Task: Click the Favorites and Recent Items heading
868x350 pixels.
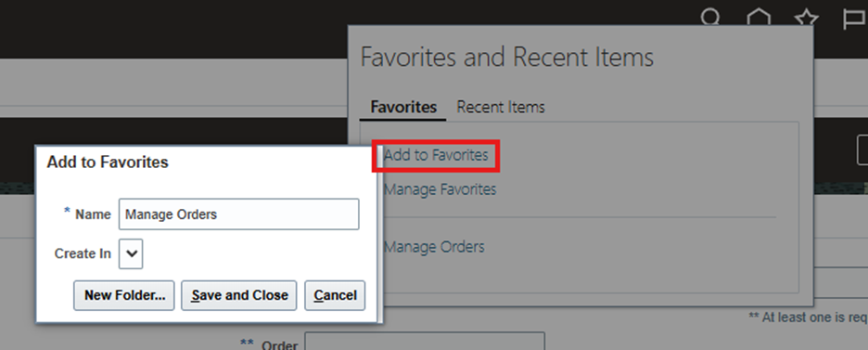Action: (x=506, y=57)
